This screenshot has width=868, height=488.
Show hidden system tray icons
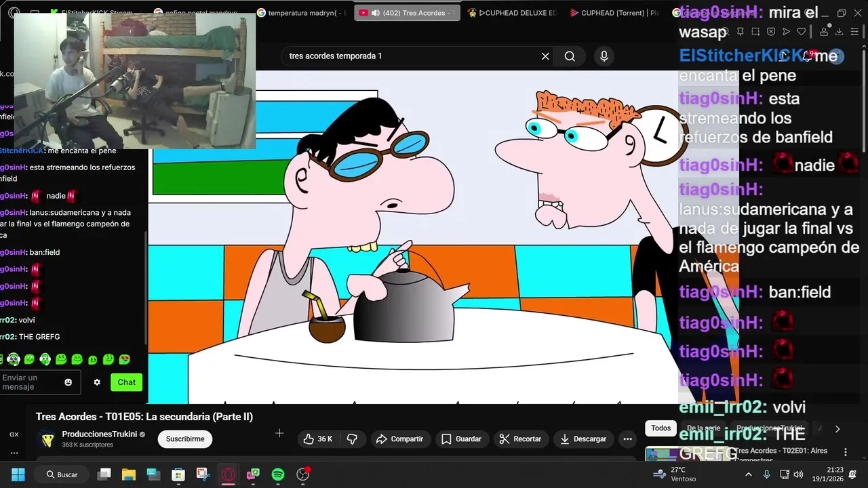click(x=749, y=474)
